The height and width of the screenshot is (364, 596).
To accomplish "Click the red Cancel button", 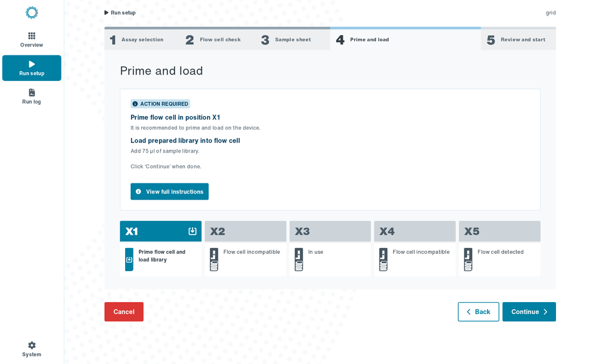I will click(124, 312).
